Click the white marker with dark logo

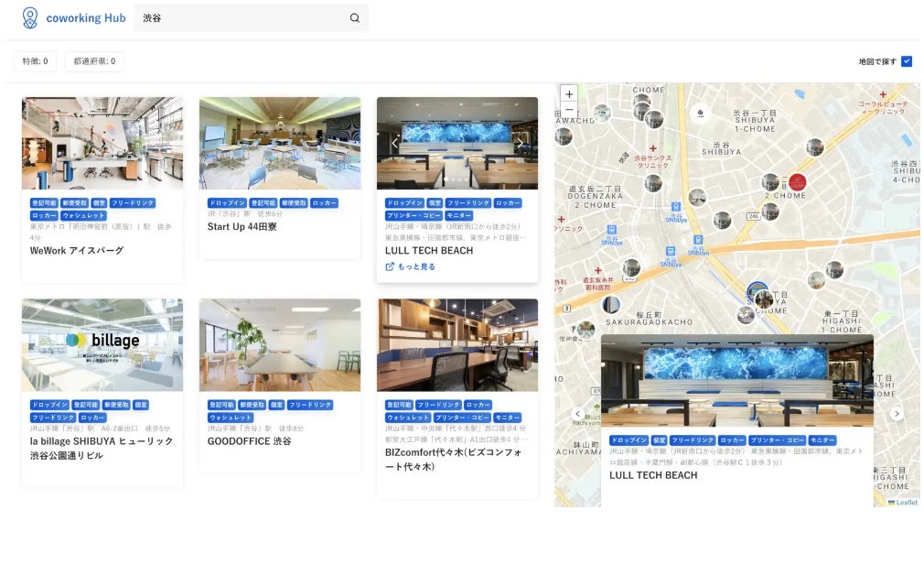[700, 113]
